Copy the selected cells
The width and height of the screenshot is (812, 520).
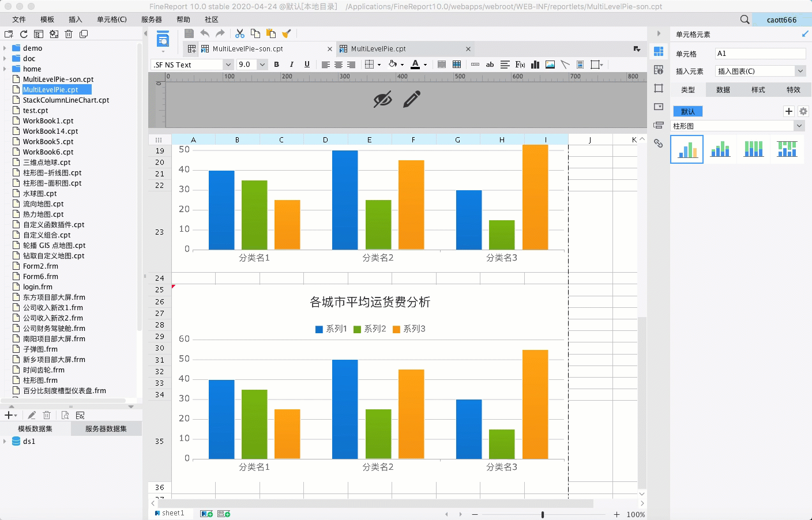(255, 33)
